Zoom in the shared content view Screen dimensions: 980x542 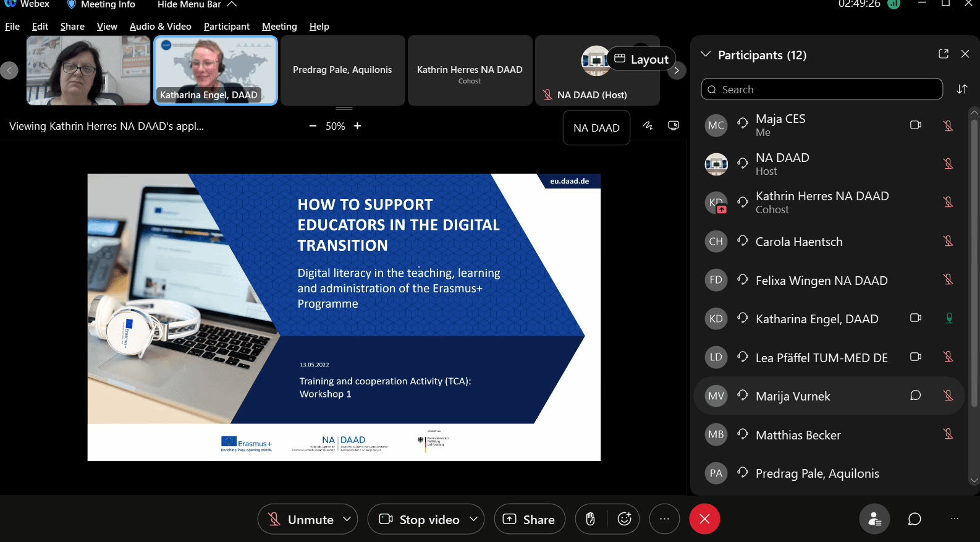pyautogui.click(x=357, y=126)
